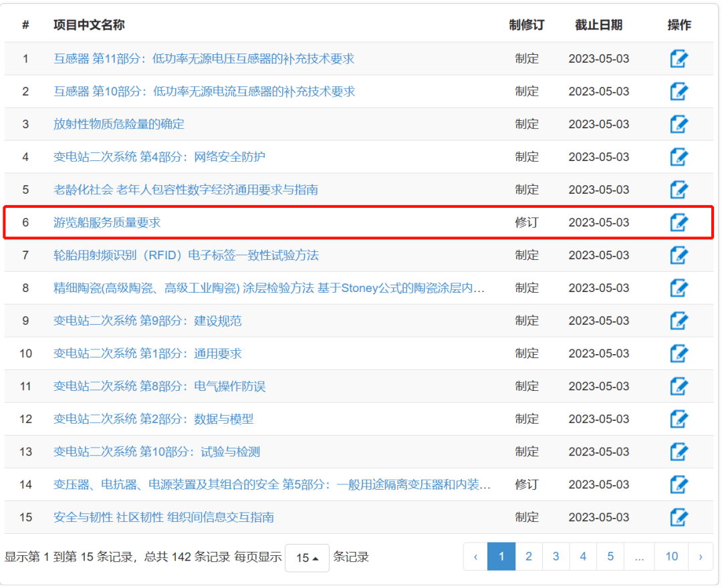722x588 pixels.
Task: Open edit icon in row 7 轮胎用射频识别
Action: point(679,255)
